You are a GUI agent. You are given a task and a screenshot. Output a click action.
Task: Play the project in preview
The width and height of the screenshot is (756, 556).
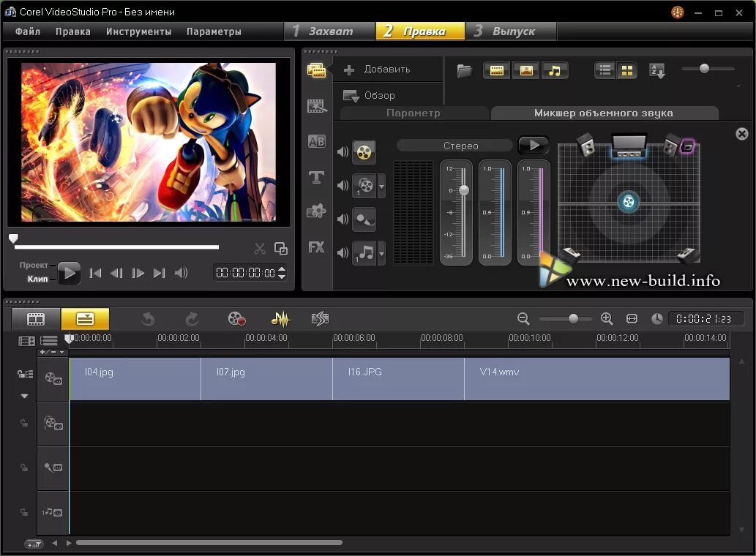(x=69, y=273)
